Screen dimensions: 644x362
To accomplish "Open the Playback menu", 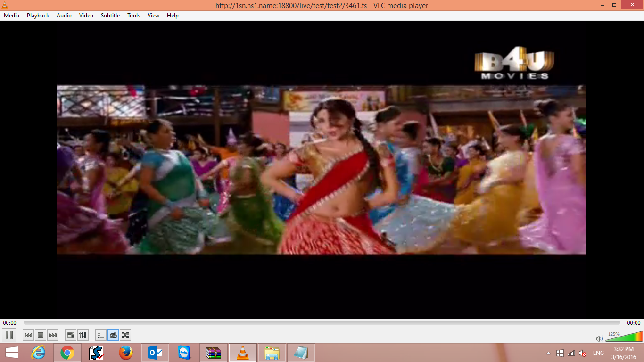I will coord(38,16).
